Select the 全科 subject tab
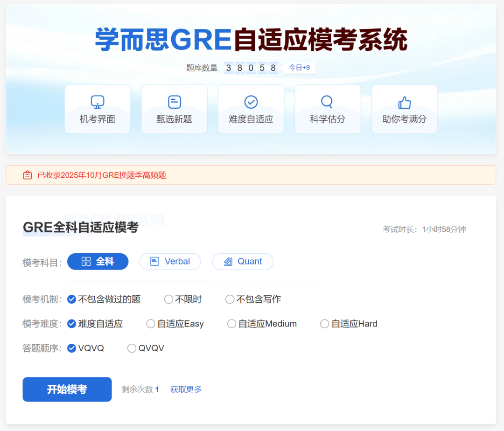The image size is (504, 431). click(x=98, y=261)
